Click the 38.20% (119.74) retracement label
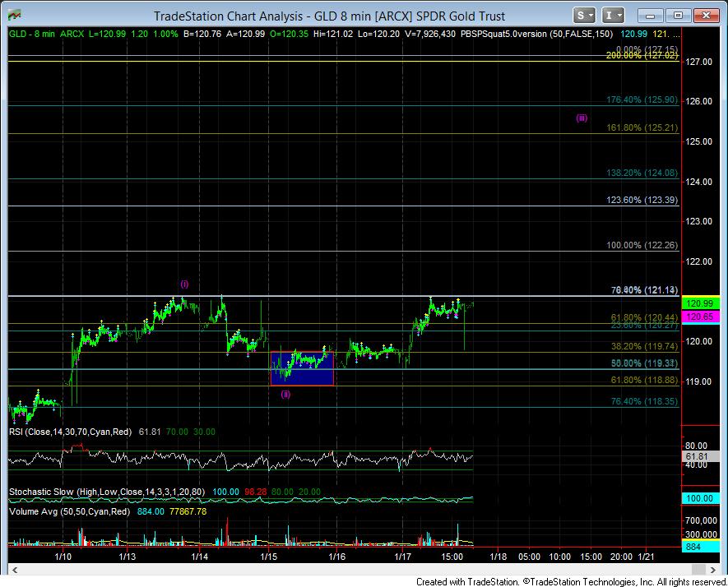The width and height of the screenshot is (728, 587). [645, 346]
